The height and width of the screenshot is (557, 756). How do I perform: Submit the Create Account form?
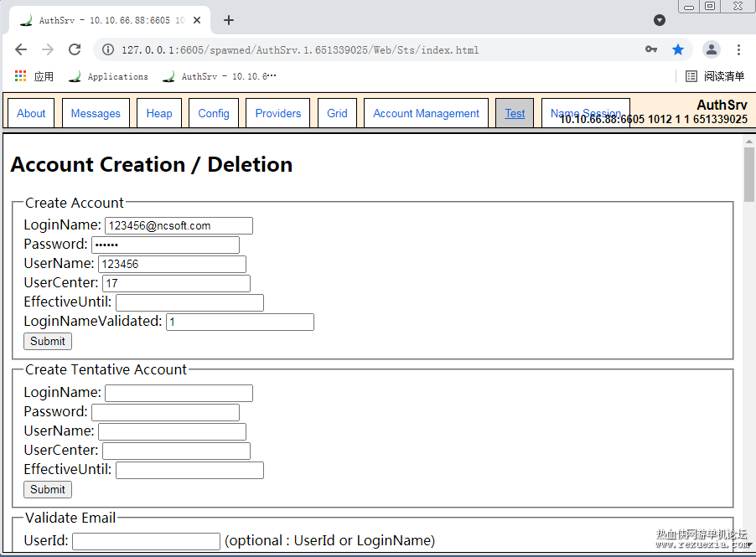click(x=48, y=341)
